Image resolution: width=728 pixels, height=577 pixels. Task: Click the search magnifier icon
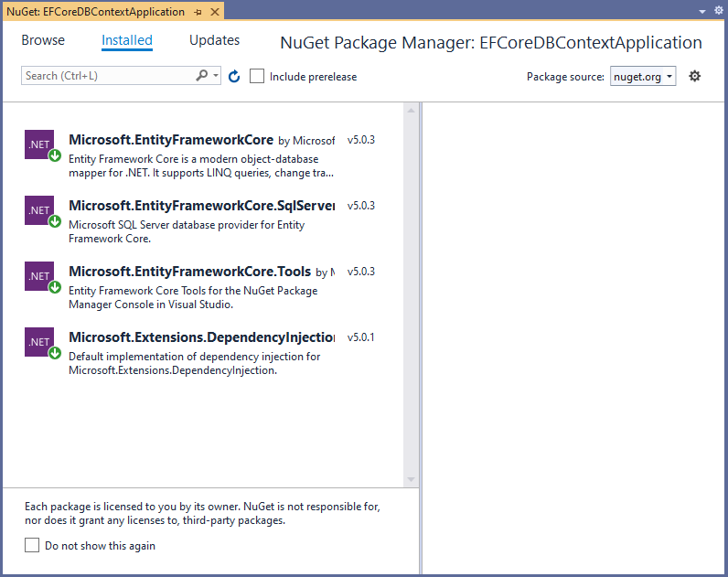pyautogui.click(x=202, y=75)
